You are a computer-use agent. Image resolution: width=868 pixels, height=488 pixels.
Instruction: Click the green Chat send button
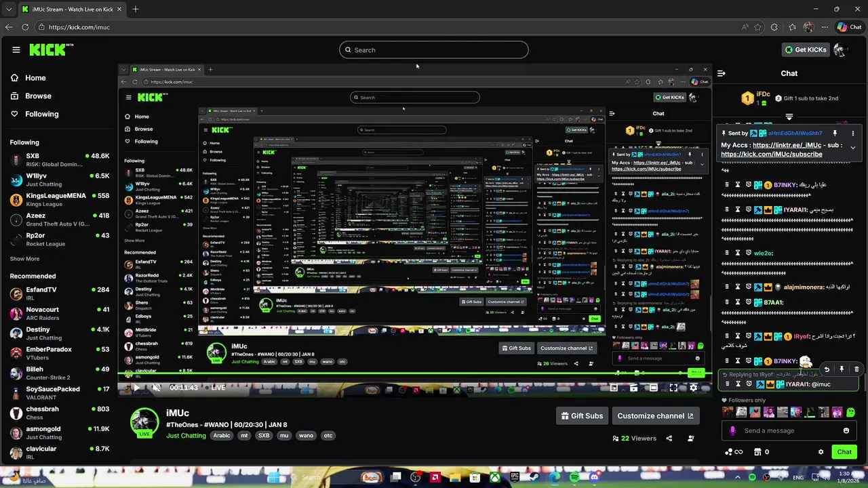point(844,452)
